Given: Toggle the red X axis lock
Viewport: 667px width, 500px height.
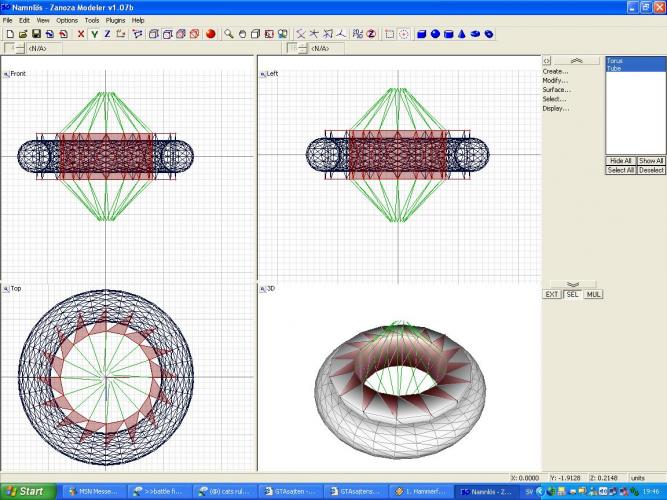Looking at the screenshot, I should click(x=81, y=33).
